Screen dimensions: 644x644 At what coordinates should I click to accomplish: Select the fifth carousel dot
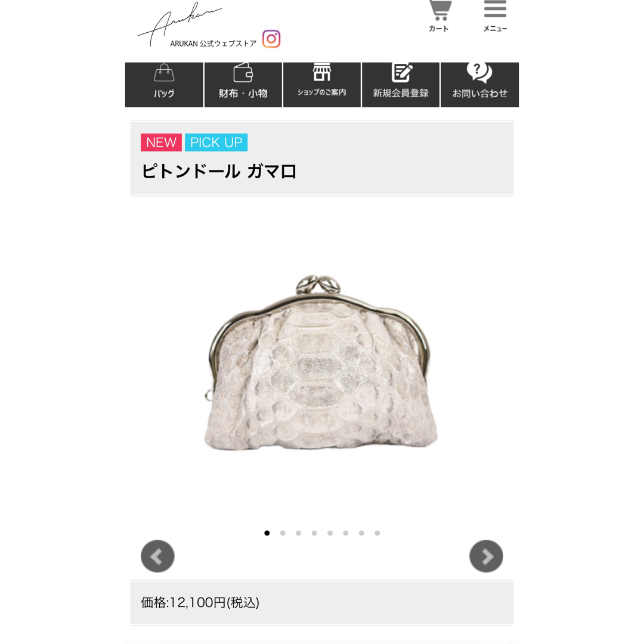click(x=330, y=533)
